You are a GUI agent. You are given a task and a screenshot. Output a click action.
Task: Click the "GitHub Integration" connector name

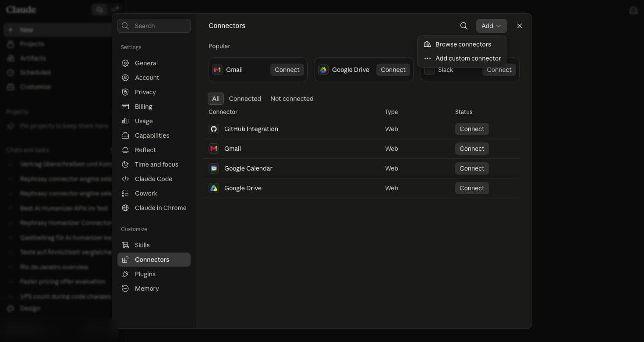pos(251,129)
